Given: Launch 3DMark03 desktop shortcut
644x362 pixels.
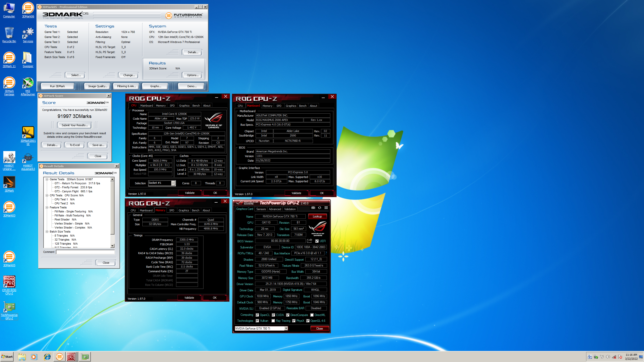Looking at the screenshot, I should coord(9,209).
